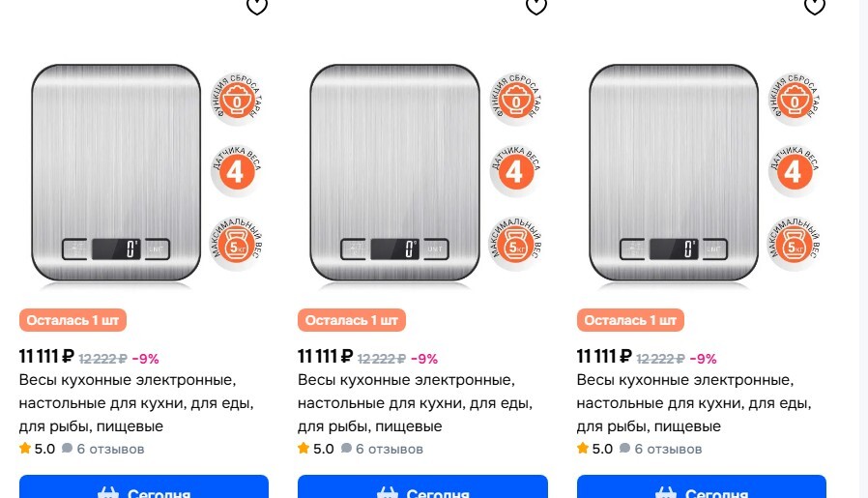Image resolution: width=868 pixels, height=498 pixels.
Task: Click 4 sensors badge on middle product
Action: (x=515, y=170)
